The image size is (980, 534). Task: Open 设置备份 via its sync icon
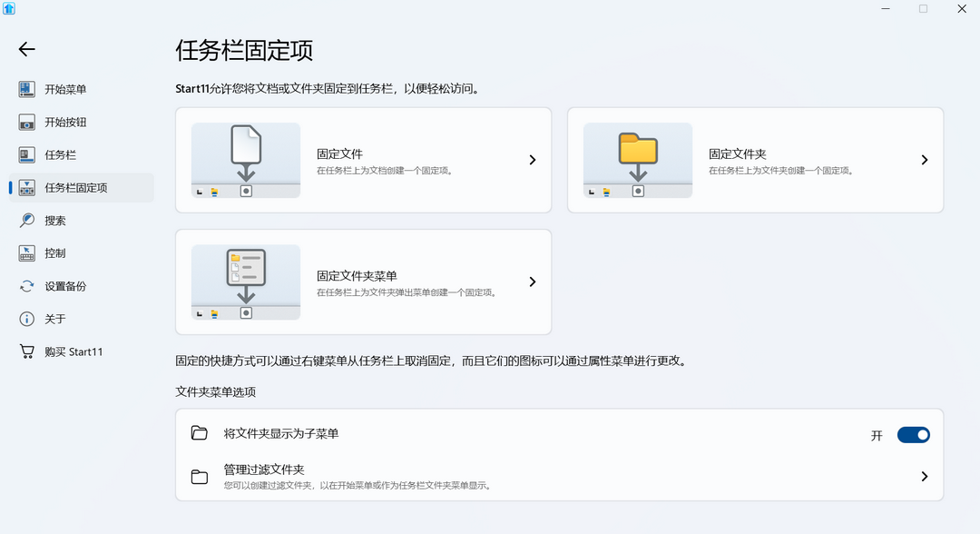coord(27,285)
